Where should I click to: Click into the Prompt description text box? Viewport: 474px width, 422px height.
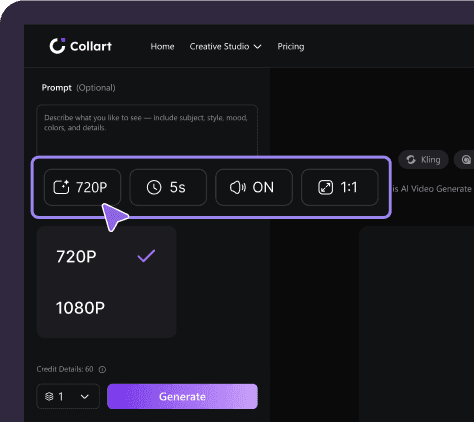coord(147,131)
